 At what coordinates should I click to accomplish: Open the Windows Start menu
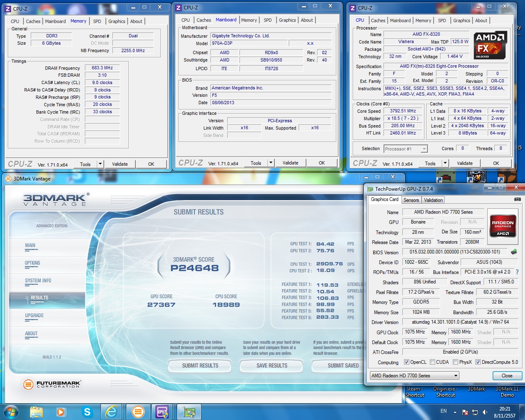click(x=11, y=412)
